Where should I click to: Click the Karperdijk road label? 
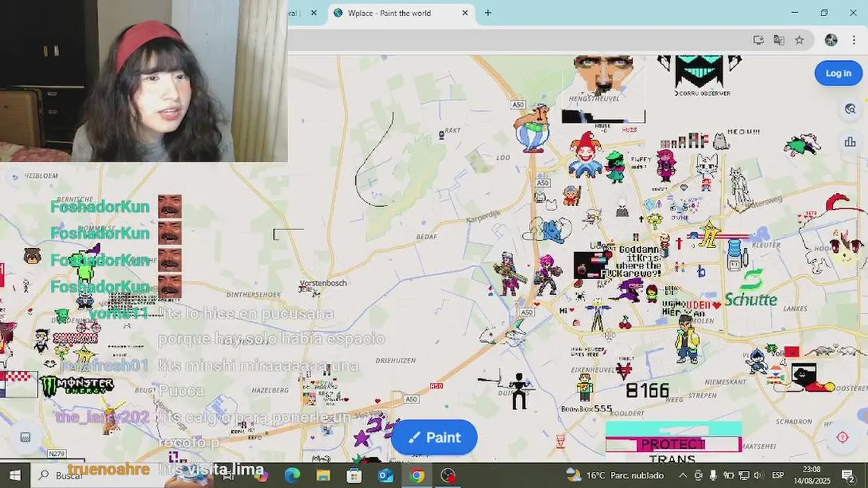484,217
